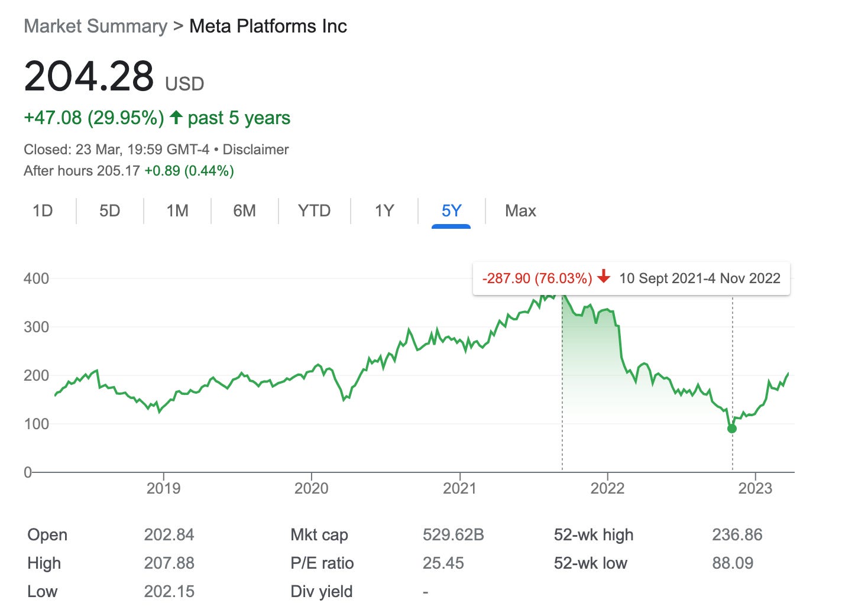
Task: Click the High value 207.88
Action: pos(169,563)
